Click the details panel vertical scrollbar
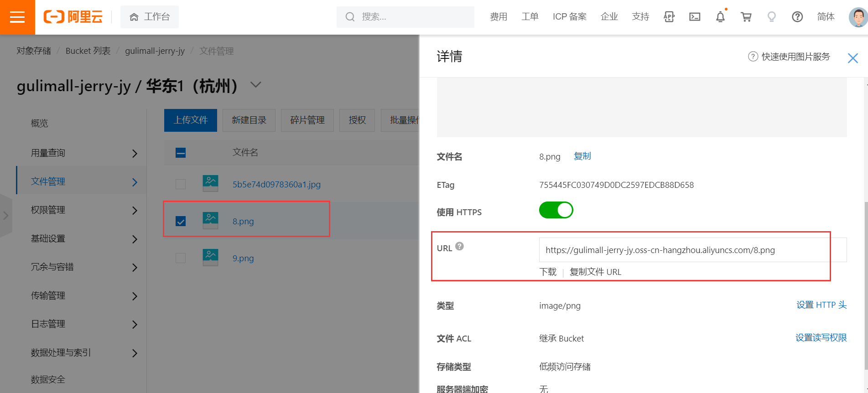 [x=866, y=285]
